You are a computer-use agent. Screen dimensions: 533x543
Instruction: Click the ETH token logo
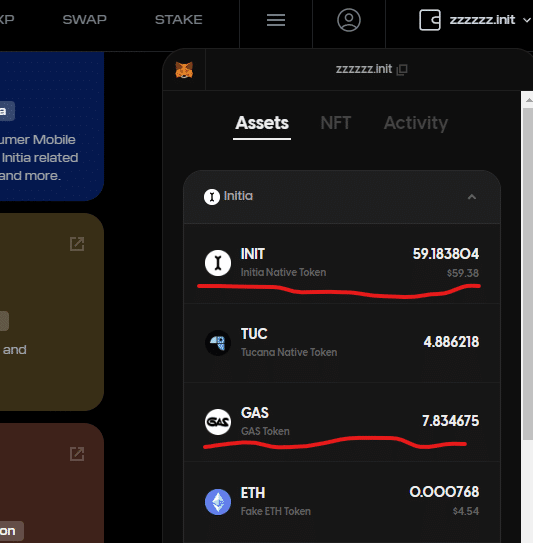point(218,502)
